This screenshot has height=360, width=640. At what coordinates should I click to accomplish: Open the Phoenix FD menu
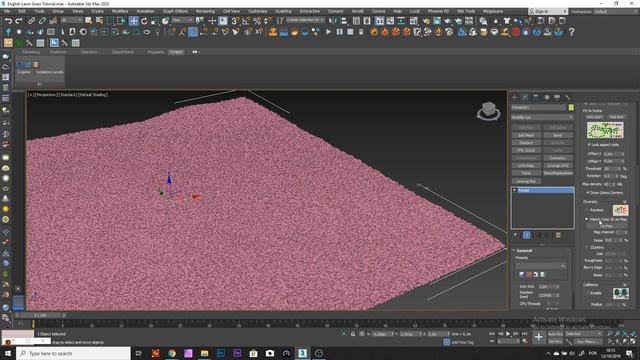click(438, 11)
